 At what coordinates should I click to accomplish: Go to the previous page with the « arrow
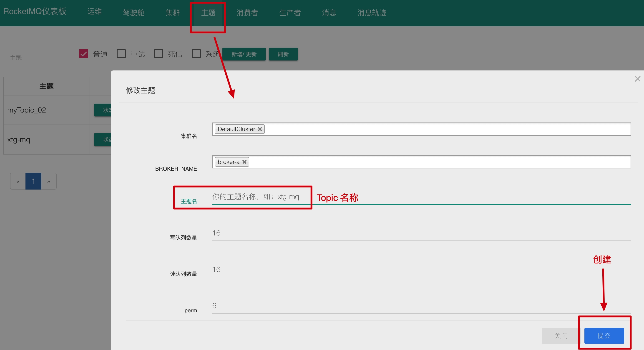[18, 181]
